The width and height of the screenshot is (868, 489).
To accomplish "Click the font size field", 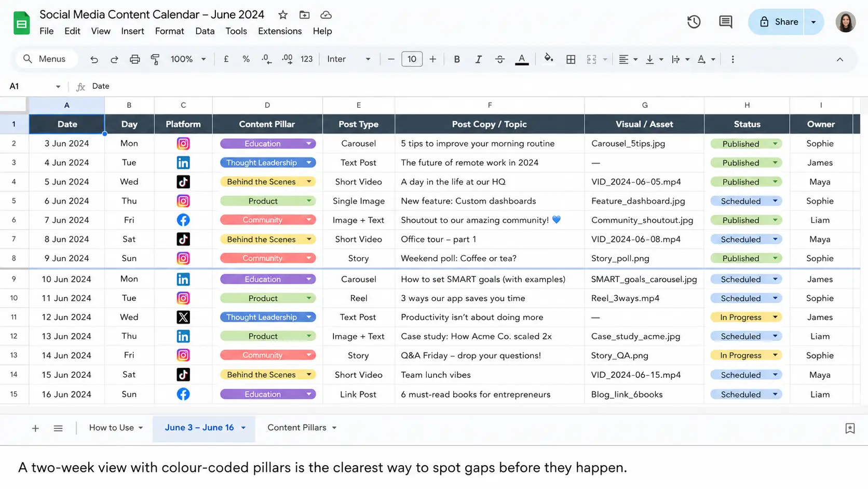I will coord(412,59).
